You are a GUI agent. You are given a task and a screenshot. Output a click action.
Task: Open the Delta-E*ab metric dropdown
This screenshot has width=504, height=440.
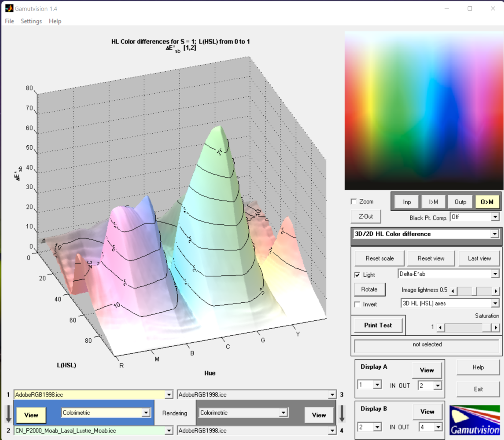[495, 274]
